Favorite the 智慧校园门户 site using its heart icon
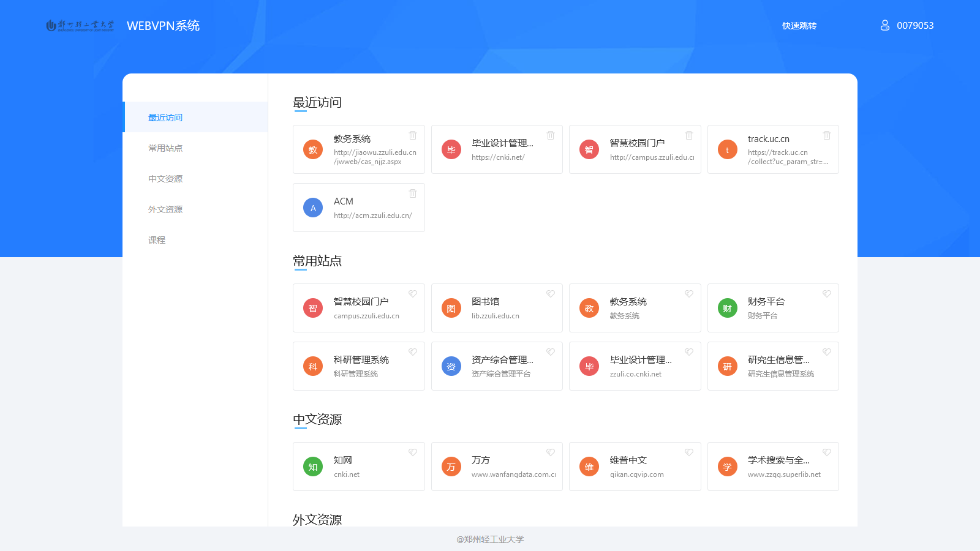 (x=413, y=293)
